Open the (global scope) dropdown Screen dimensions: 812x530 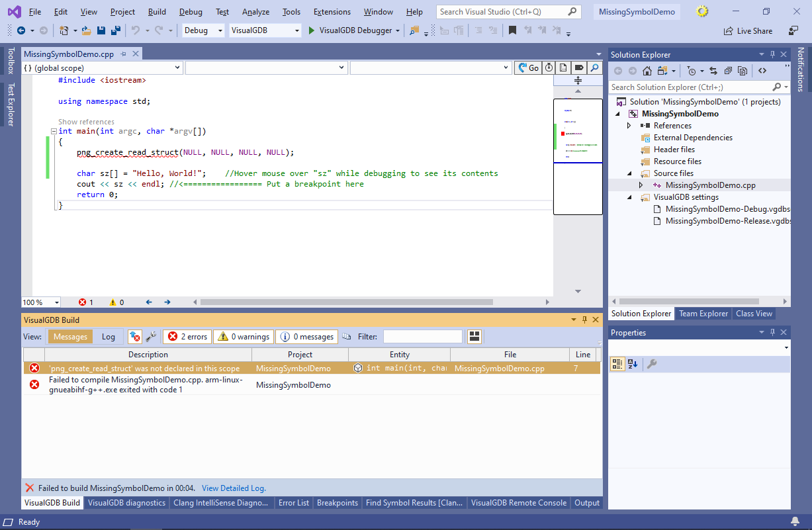(102, 67)
